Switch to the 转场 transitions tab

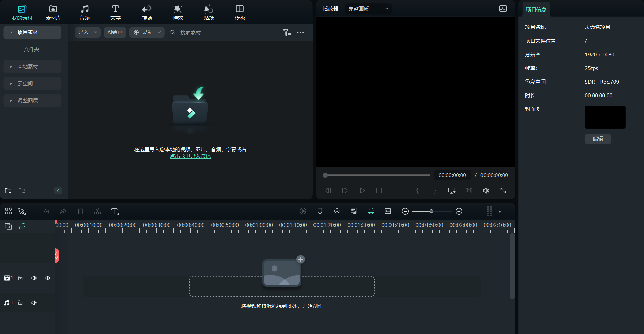point(147,13)
